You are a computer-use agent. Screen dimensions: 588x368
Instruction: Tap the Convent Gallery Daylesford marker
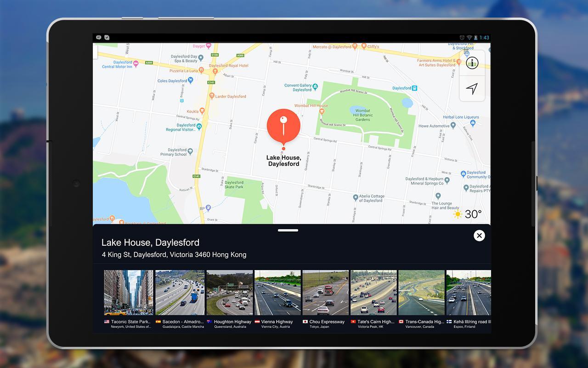point(316,86)
